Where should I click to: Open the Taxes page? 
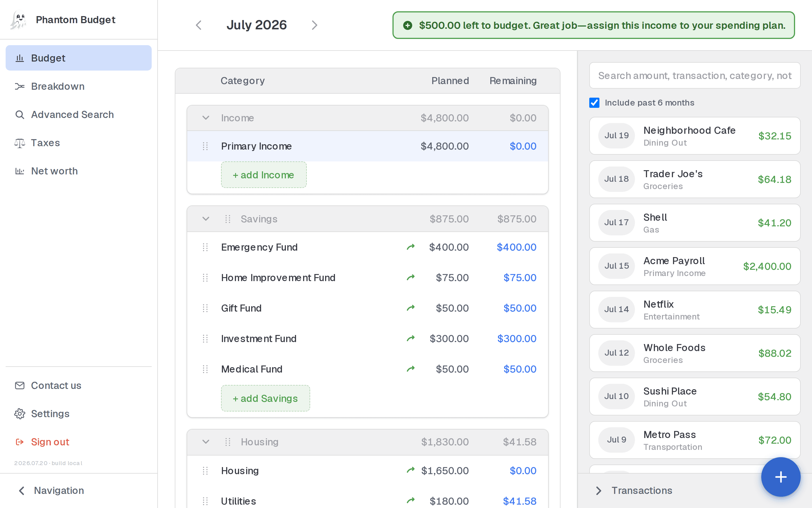tap(78, 143)
